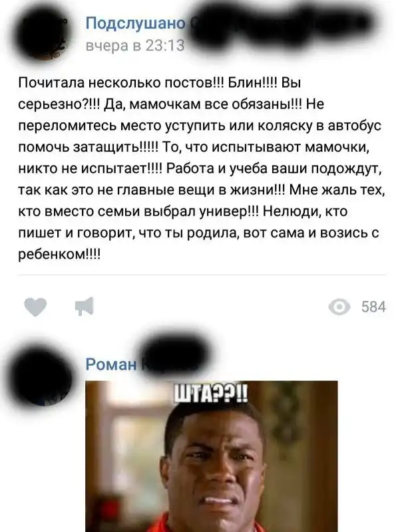Open the attached meme image in the comment
Screen dimensions: 404x532
[x=211, y=456]
